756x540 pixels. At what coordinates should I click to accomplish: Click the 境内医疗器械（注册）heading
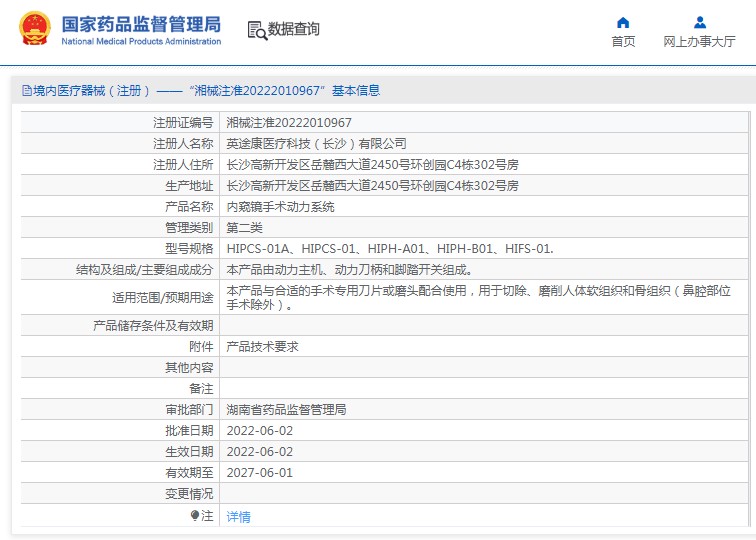pyautogui.click(x=92, y=91)
